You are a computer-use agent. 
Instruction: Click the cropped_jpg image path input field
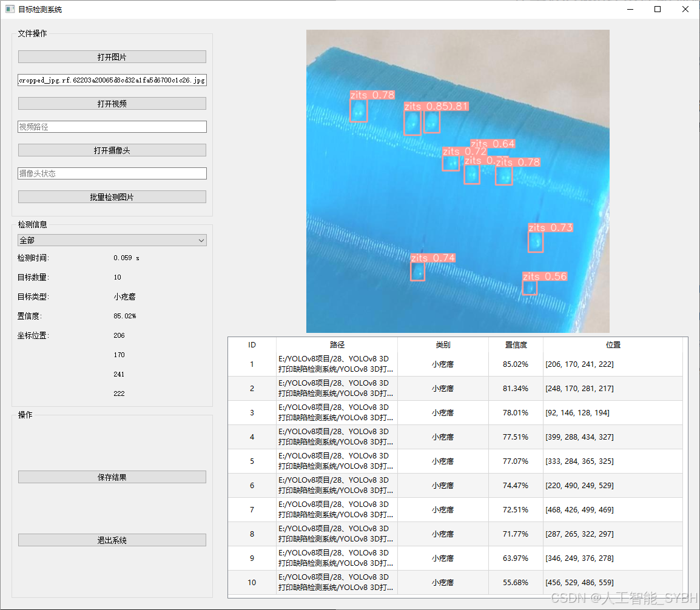point(112,79)
